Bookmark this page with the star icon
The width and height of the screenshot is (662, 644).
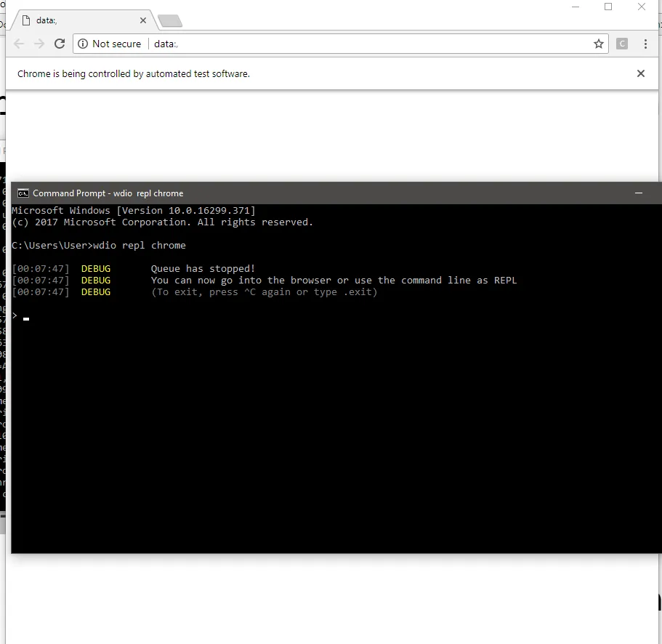pyautogui.click(x=598, y=44)
